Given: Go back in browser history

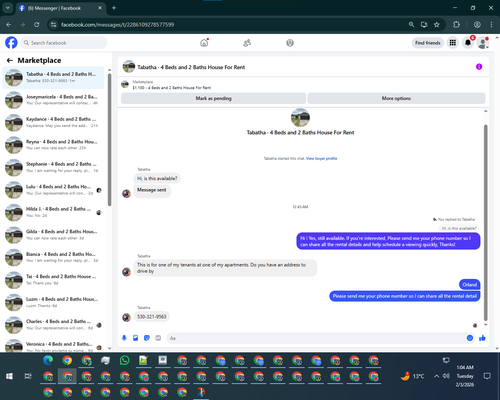Looking at the screenshot, I should pos(9,24).
